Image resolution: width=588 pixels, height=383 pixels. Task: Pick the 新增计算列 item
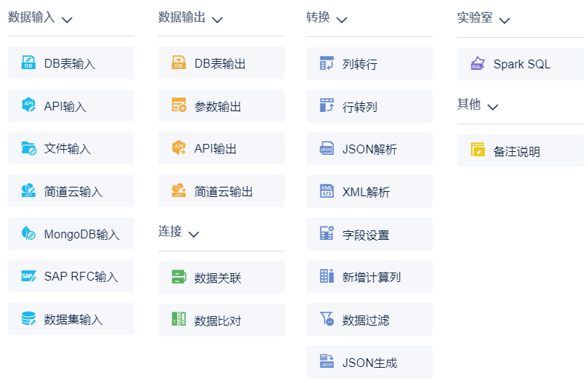369,277
